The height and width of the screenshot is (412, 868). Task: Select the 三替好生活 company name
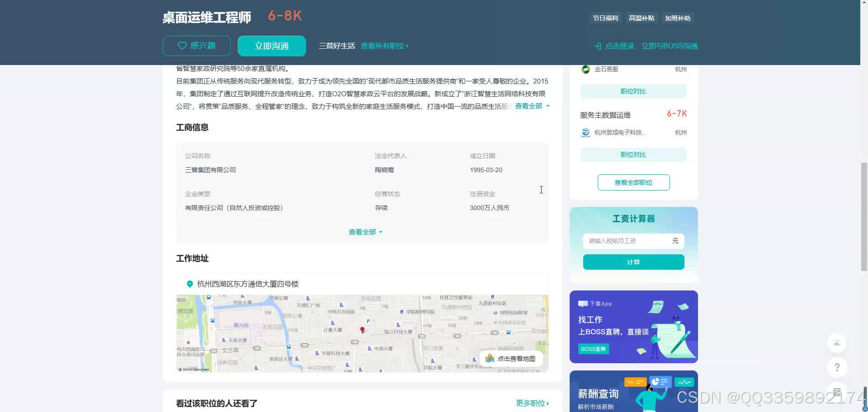click(x=336, y=46)
